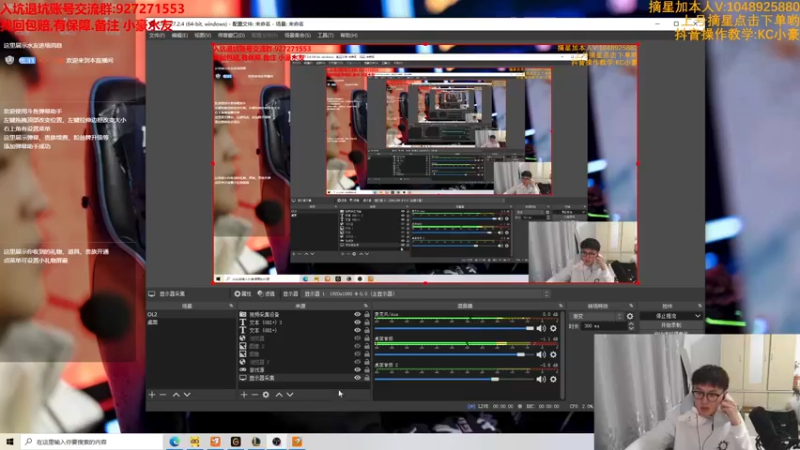Toggle visibility of 显示器采集 source
This screenshot has height=450, width=800.
click(357, 378)
